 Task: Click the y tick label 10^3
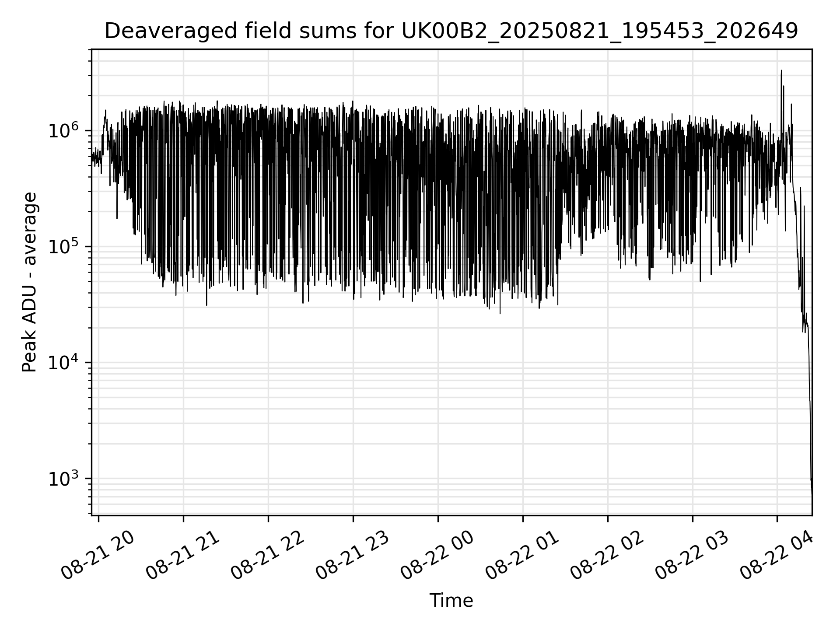64,478
